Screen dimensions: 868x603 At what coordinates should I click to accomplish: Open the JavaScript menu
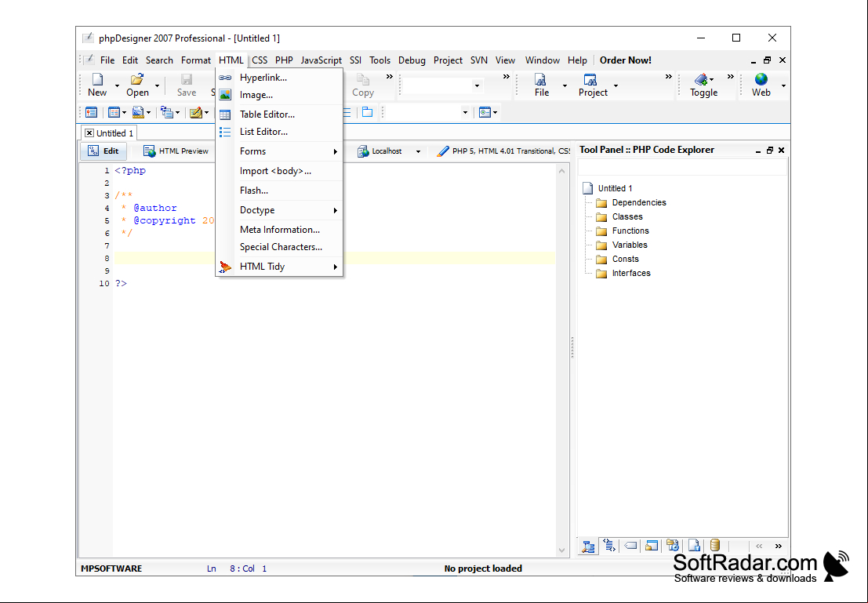pyautogui.click(x=321, y=60)
